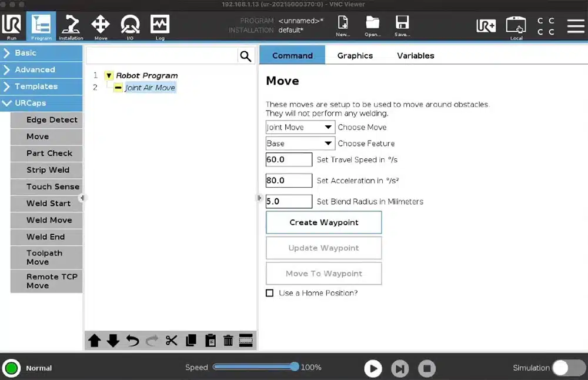Expand the Advanced section
The image size is (588, 380).
41,70
